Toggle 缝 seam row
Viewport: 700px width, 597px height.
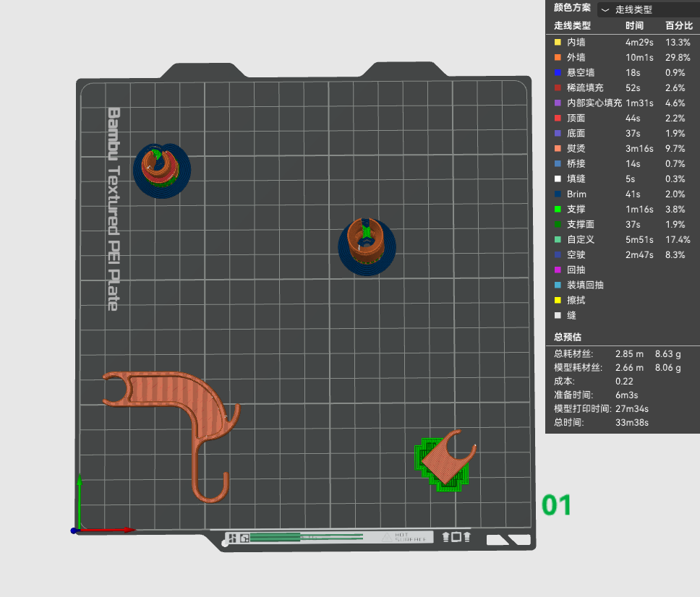coord(623,315)
